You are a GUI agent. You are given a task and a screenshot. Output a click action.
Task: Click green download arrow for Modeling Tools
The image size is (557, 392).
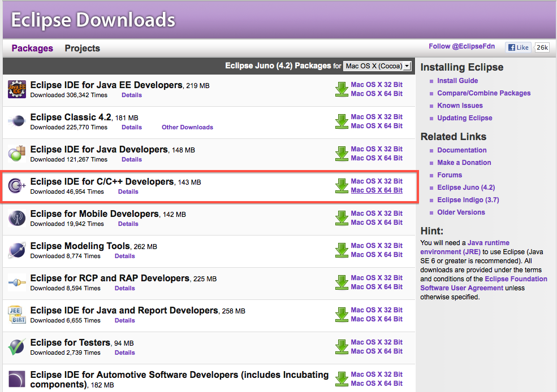(342, 250)
